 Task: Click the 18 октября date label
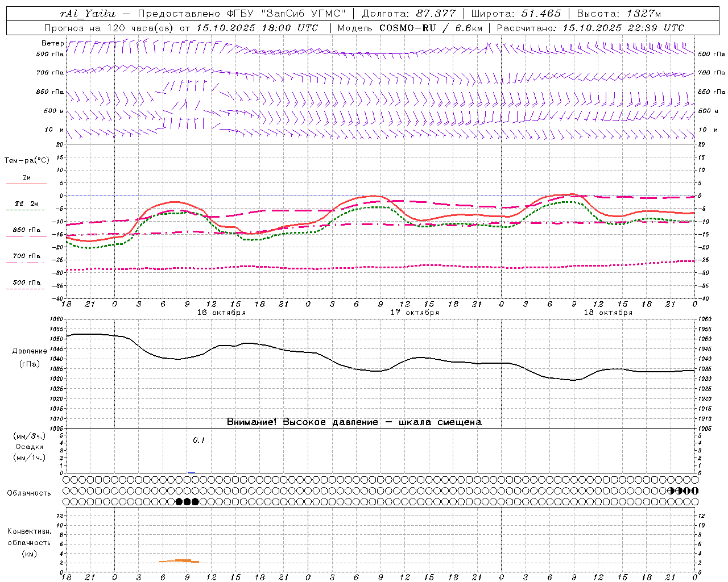tap(608, 312)
